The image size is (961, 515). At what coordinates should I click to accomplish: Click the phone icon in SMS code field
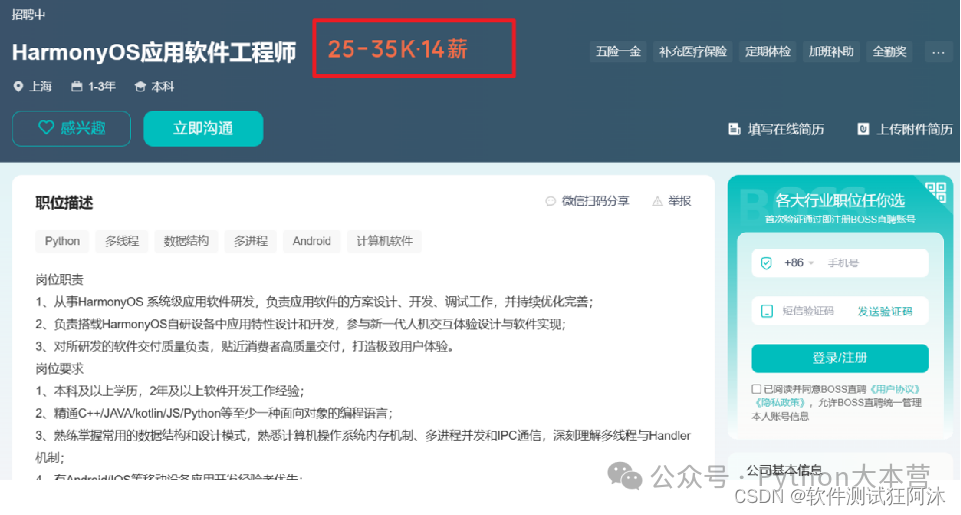click(x=767, y=311)
